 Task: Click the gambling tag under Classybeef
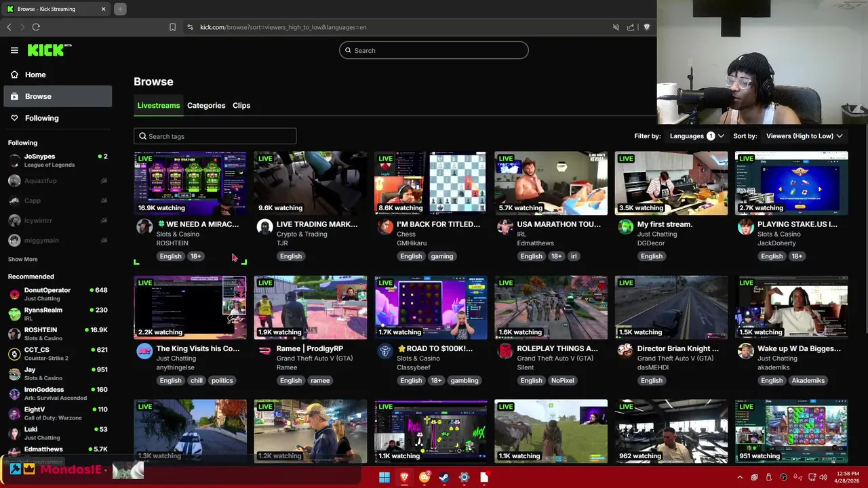[465, 380]
